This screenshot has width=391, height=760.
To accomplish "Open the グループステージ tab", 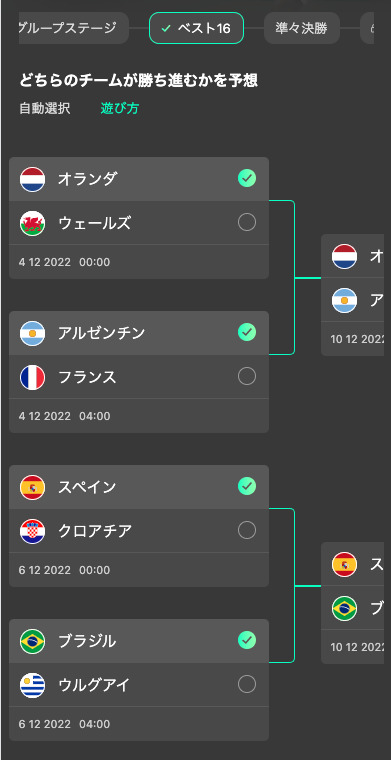I will pyautogui.click(x=74, y=28).
